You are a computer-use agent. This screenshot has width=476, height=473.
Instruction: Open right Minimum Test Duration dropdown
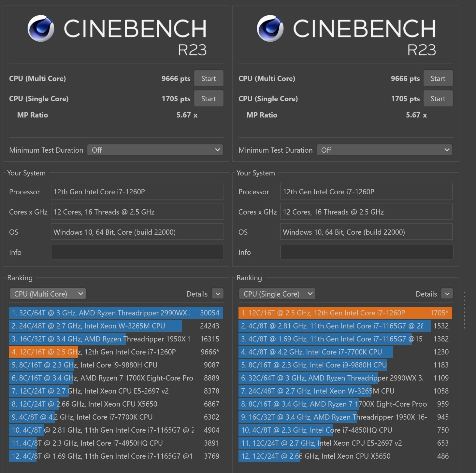point(384,150)
